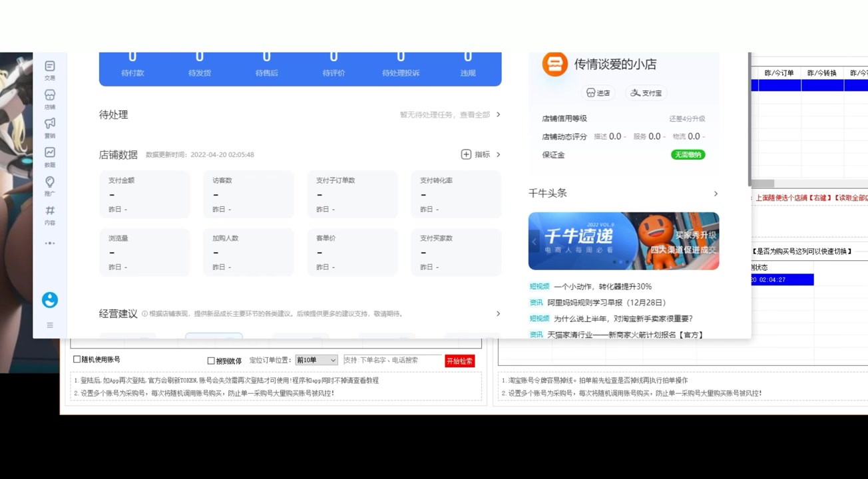
Task: Click 昨/今订单 column header in background table
Action: 779,73
